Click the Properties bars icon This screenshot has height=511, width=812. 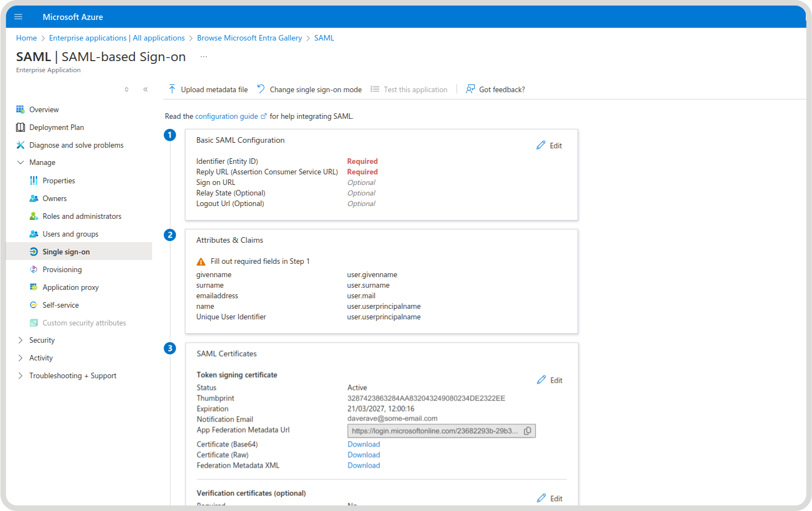click(x=34, y=181)
